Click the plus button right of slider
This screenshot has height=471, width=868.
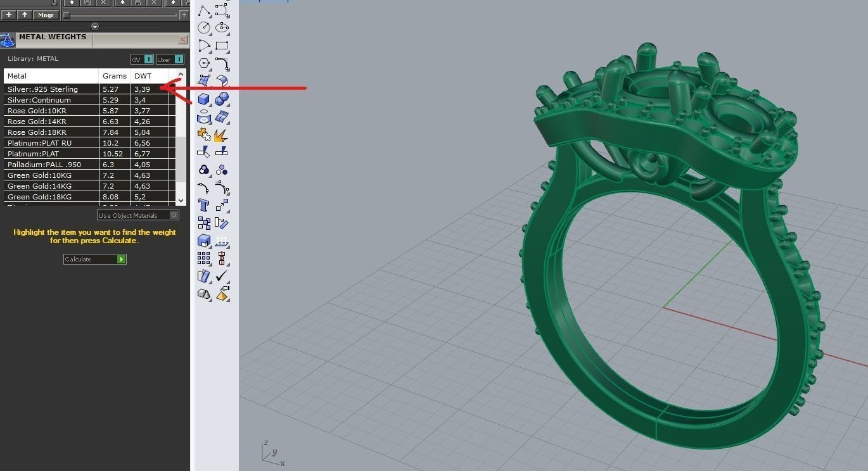(x=184, y=15)
